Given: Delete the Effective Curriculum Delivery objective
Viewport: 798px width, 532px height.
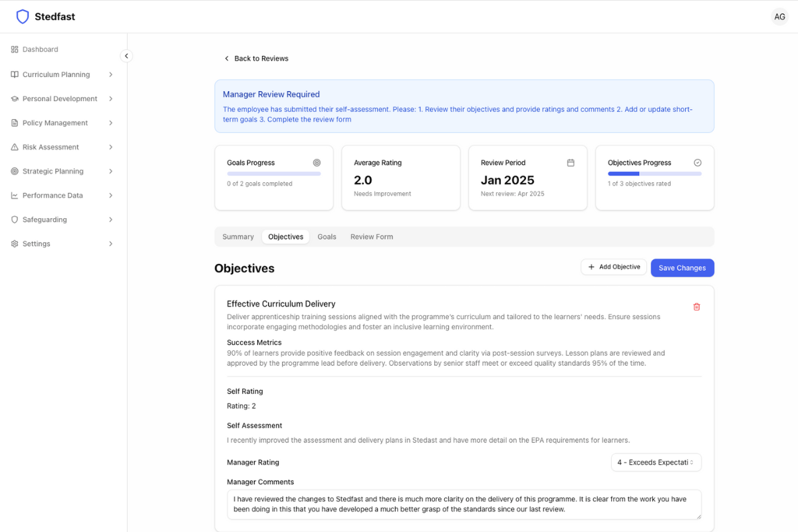Looking at the screenshot, I should pos(696,307).
